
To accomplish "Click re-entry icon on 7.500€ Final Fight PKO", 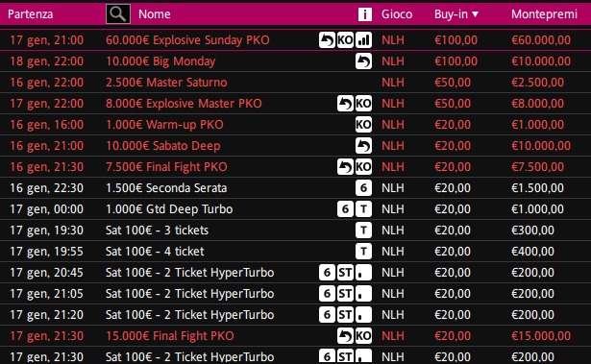I will coord(345,166).
